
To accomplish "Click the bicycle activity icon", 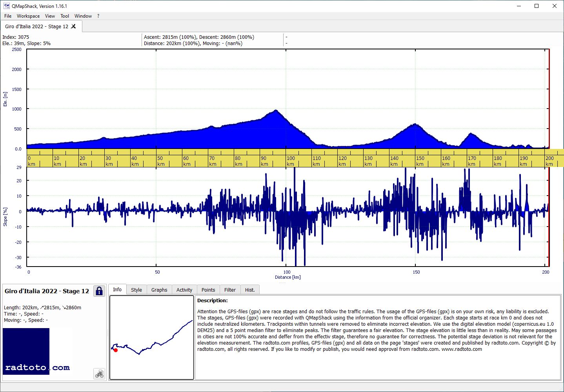I will [99, 374].
